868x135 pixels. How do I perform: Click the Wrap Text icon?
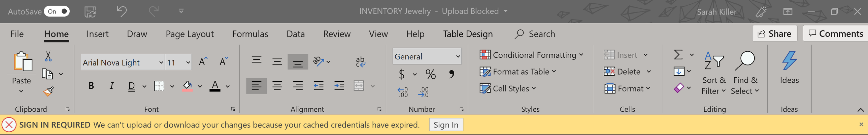(x=360, y=62)
